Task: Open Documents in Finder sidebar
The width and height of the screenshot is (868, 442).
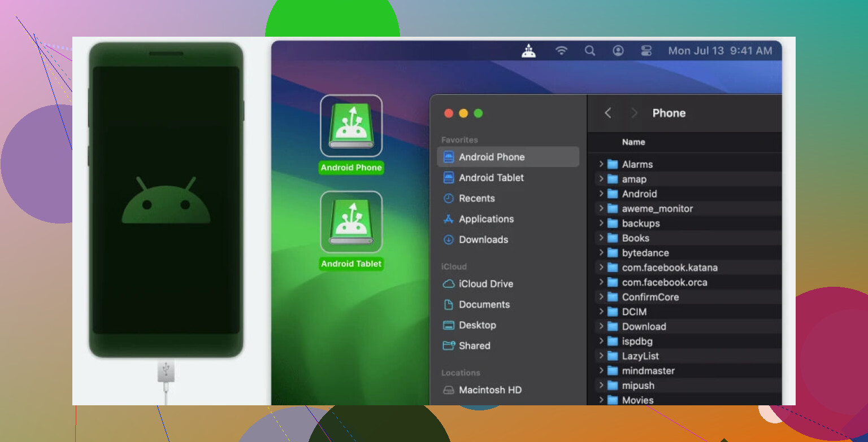Action: (x=508, y=304)
